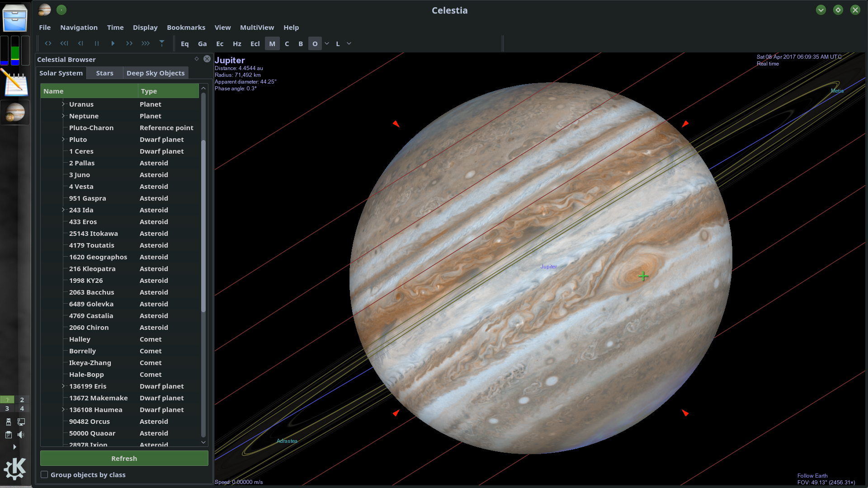The image size is (868, 488).
Task: Toggle the Hz horizontal grid button
Action: (x=237, y=44)
